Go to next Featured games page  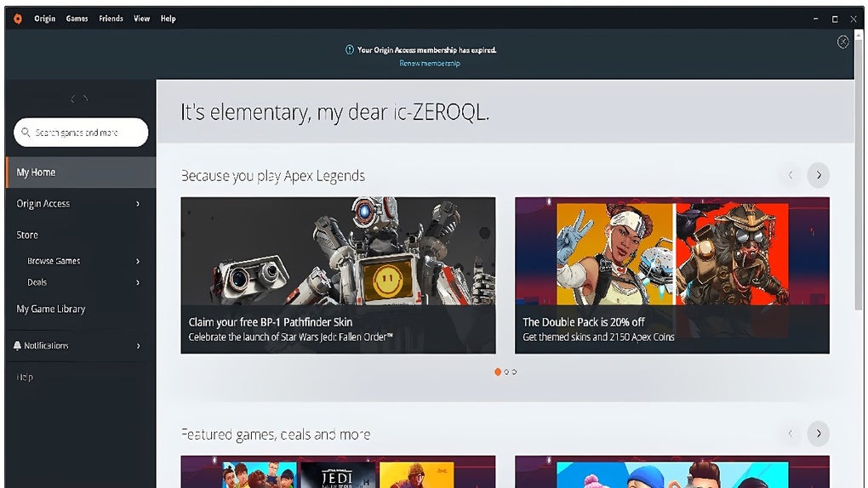coord(818,434)
